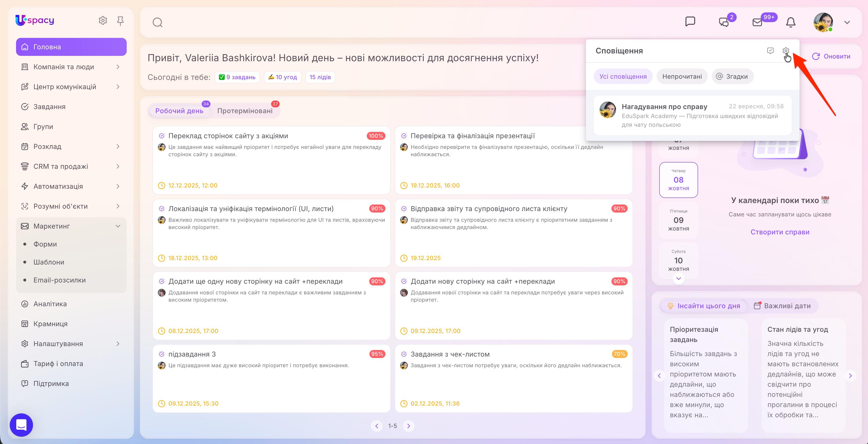The height and width of the screenshot is (444, 868).
Task: Expand the user account dropdown arrow
Action: (847, 23)
